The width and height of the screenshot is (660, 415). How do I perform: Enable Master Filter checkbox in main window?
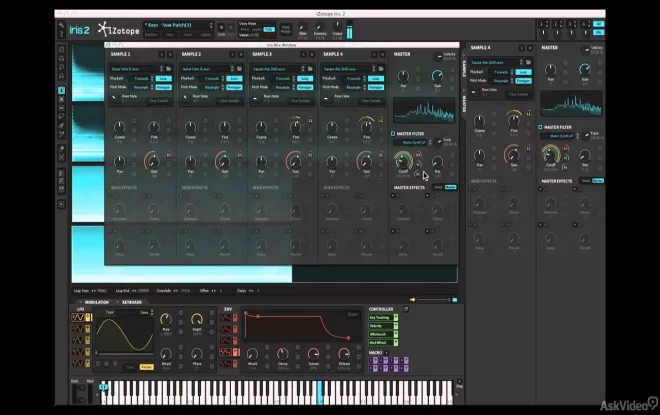540,127
